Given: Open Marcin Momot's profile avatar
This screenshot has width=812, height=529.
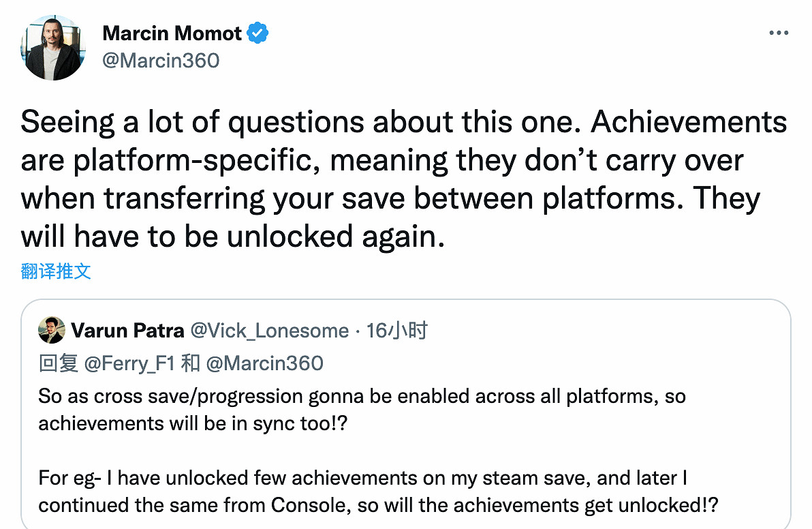Looking at the screenshot, I should pos(53,48).
